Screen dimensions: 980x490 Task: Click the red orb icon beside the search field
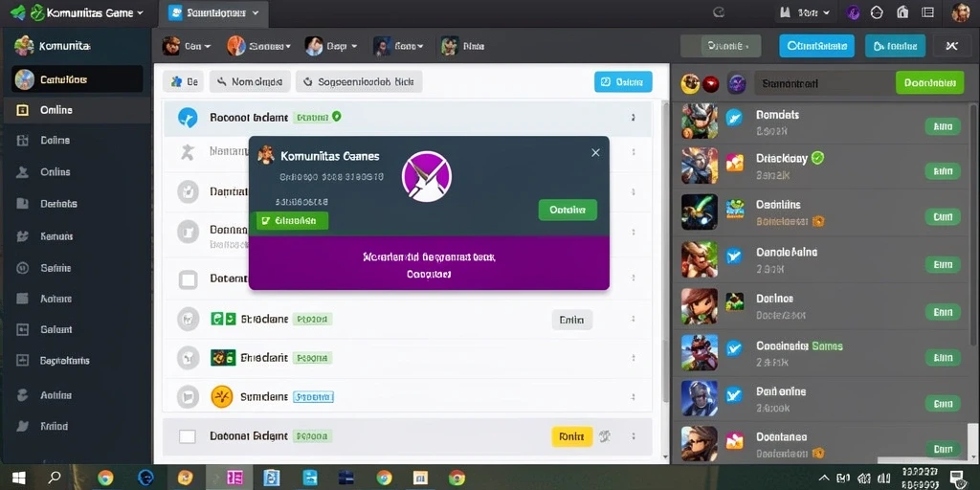click(x=711, y=83)
